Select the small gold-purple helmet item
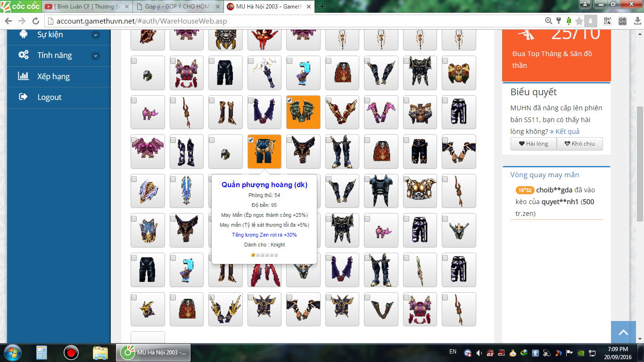Image resolution: width=644 pixels, height=362 pixels. point(148,309)
